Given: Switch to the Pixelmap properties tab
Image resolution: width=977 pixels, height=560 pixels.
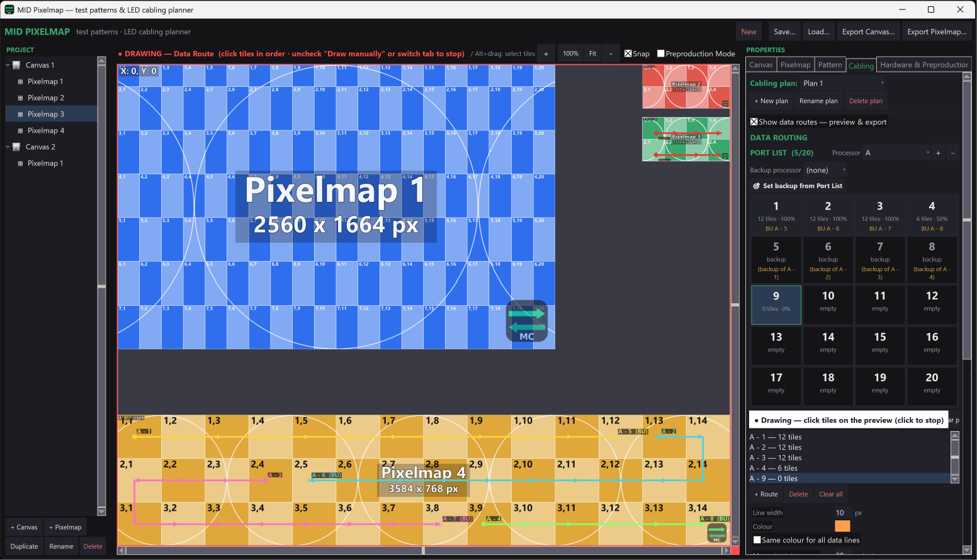Looking at the screenshot, I should click(795, 65).
